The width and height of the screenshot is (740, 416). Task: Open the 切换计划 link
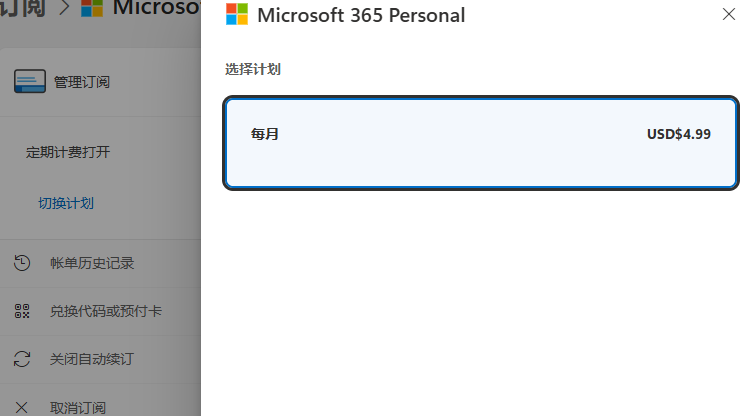point(66,203)
